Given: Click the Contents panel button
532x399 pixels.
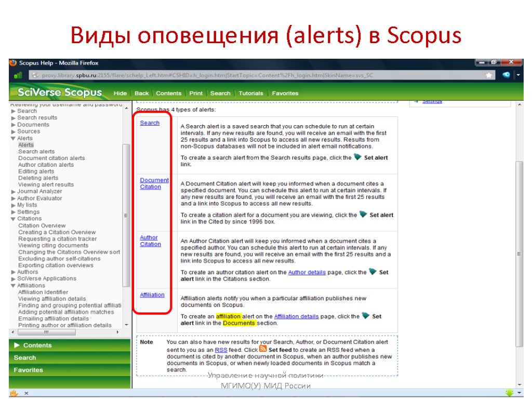Looking at the screenshot, I should [x=70, y=345].
